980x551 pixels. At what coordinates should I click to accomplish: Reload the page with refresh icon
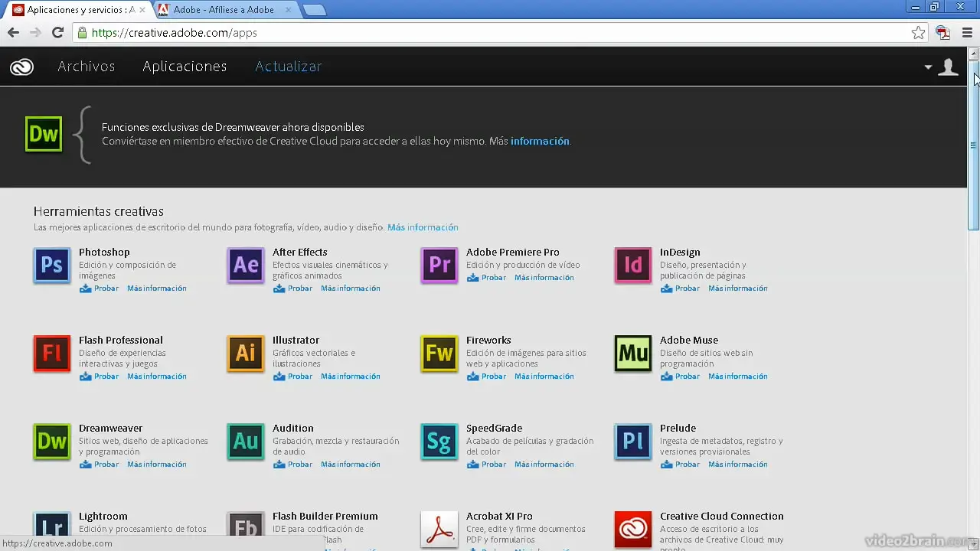click(57, 33)
